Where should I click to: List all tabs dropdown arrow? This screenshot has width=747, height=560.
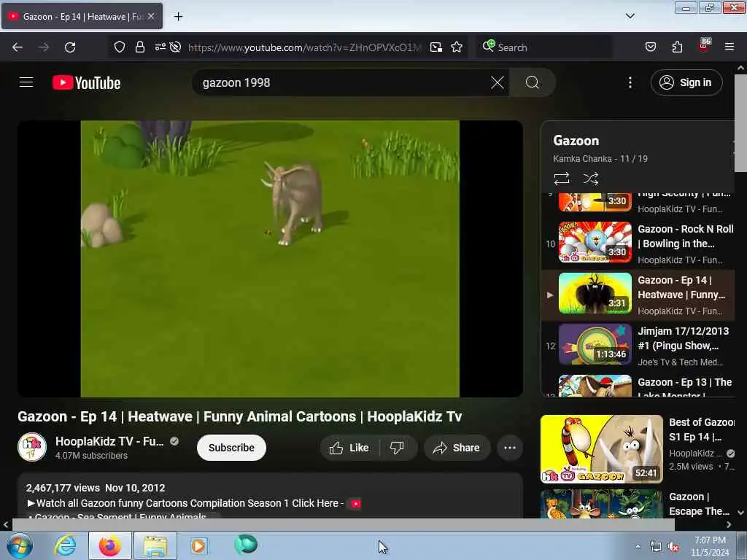coord(630,16)
